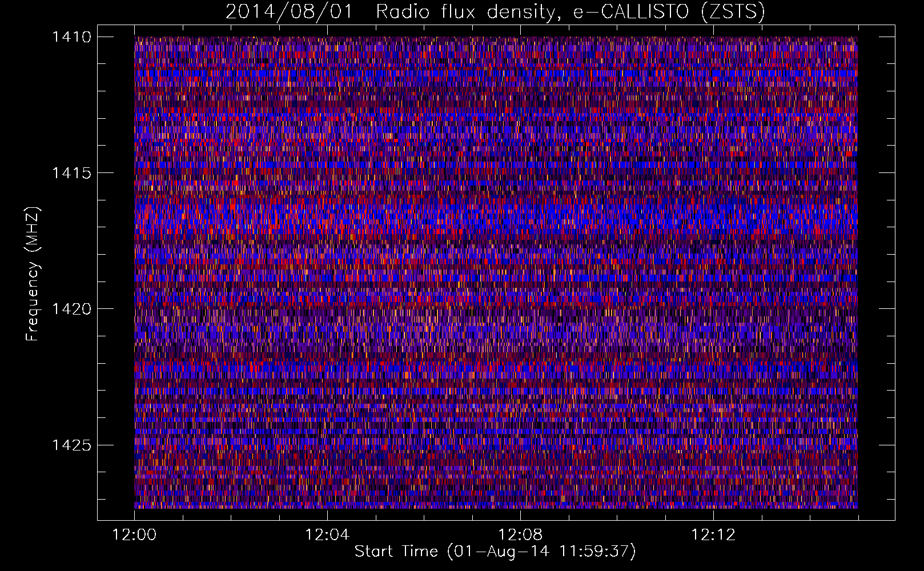This screenshot has height=571, width=924.
Task: Click the plot title '2014/08/01 Radio flux density, e-CALLISTO (ZSTS)'
Action: (x=495, y=12)
